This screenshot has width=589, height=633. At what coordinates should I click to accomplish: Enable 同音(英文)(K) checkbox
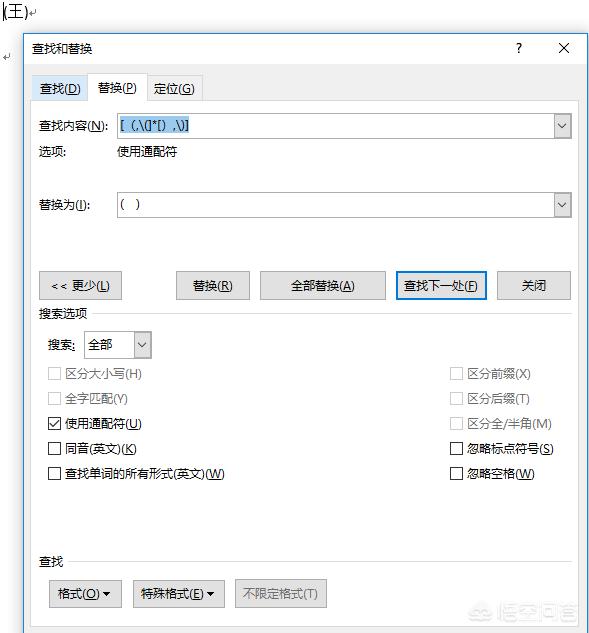[54, 449]
